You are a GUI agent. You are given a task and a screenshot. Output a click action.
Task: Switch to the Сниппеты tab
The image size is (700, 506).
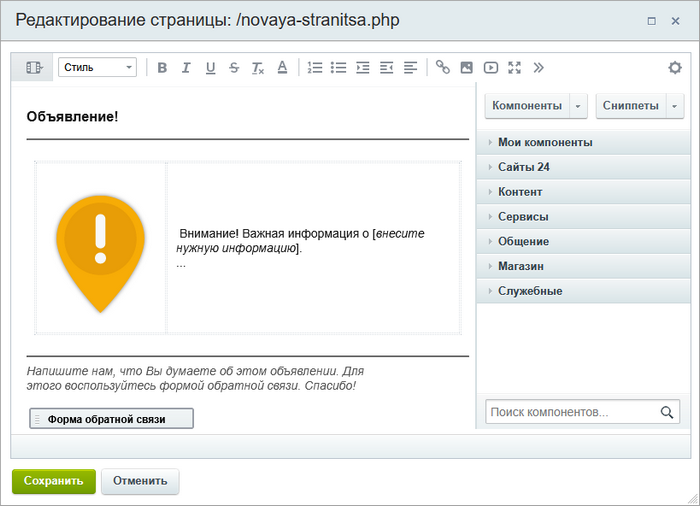[x=630, y=105]
